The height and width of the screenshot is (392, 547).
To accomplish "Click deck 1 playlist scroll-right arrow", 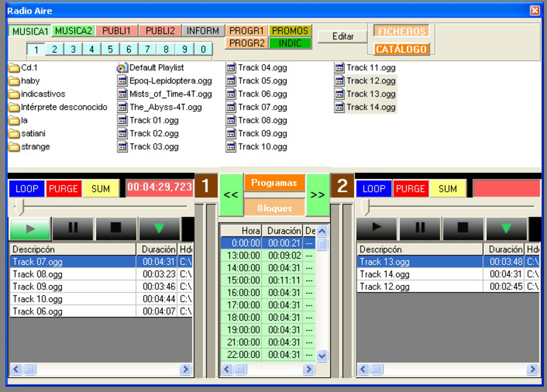I will [186, 369].
